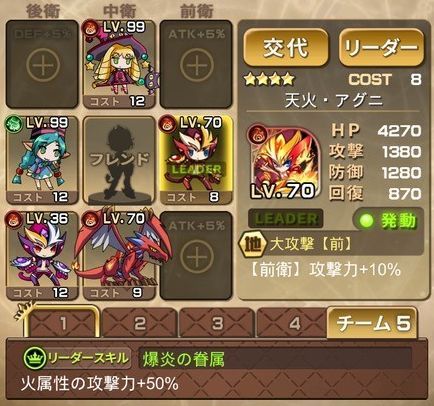Select the LV.36 purple demon character

click(42, 256)
